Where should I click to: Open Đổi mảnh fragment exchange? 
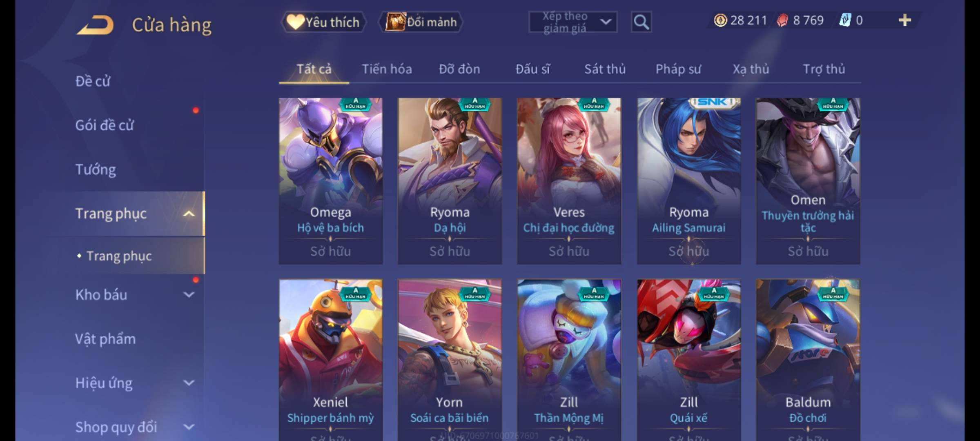pos(421,22)
